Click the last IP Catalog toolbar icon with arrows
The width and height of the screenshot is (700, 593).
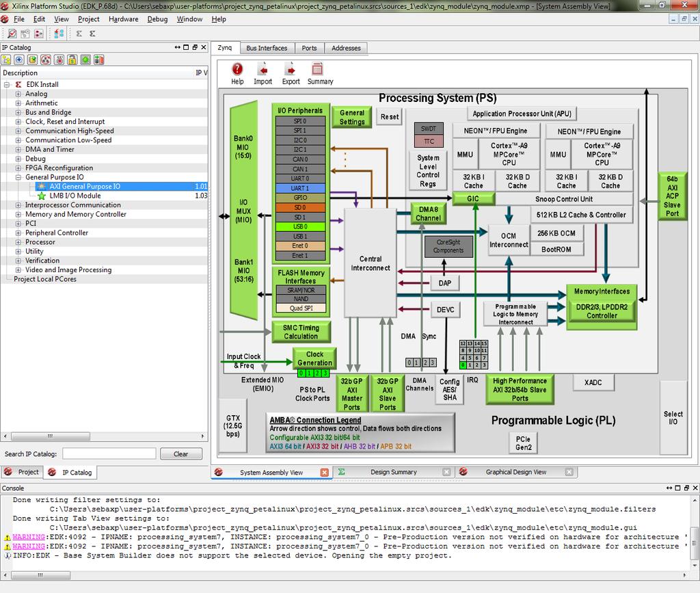click(99, 60)
